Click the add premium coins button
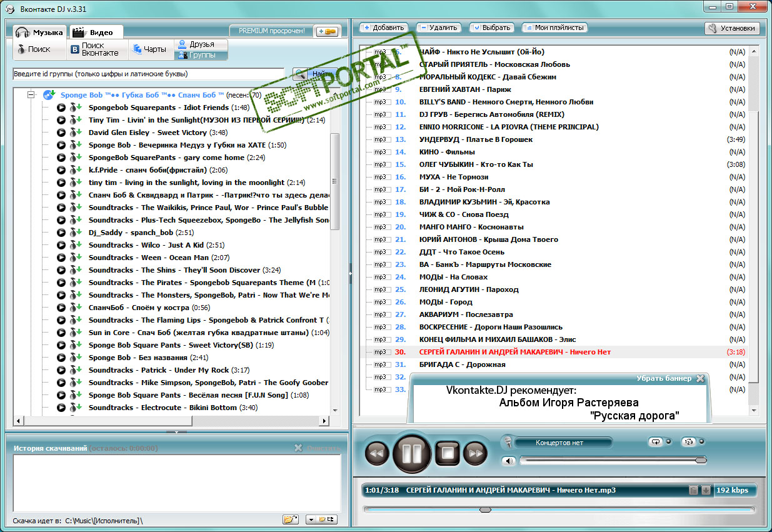The image size is (772, 532). [326, 31]
